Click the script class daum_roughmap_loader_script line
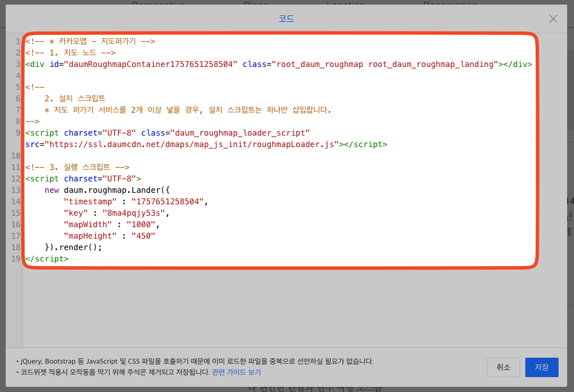The height and width of the screenshot is (392, 574). click(x=167, y=133)
